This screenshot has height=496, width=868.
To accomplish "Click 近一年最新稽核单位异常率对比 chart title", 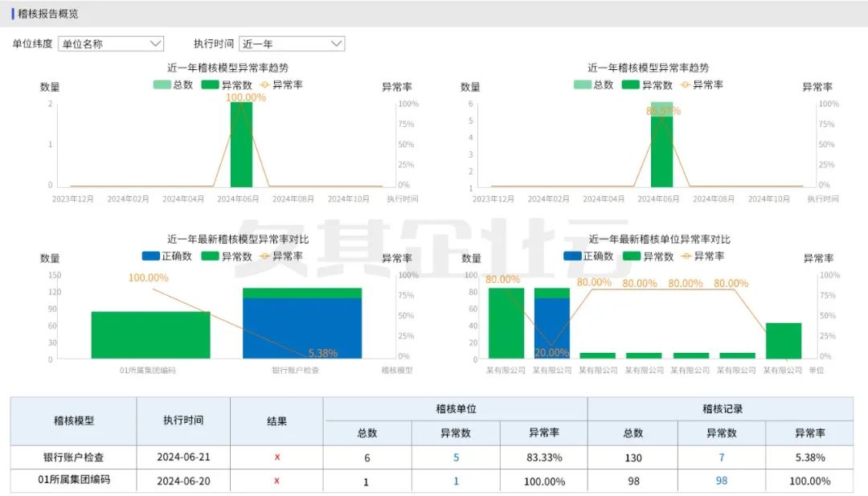I will [x=659, y=239].
